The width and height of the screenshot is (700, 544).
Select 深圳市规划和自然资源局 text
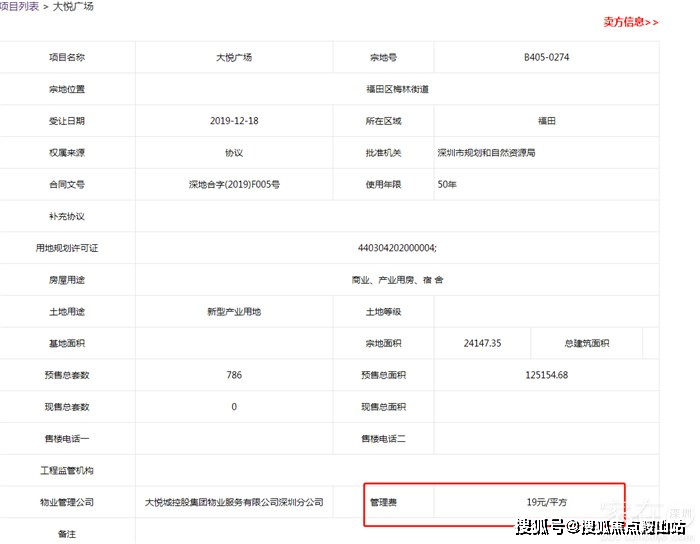(x=486, y=153)
